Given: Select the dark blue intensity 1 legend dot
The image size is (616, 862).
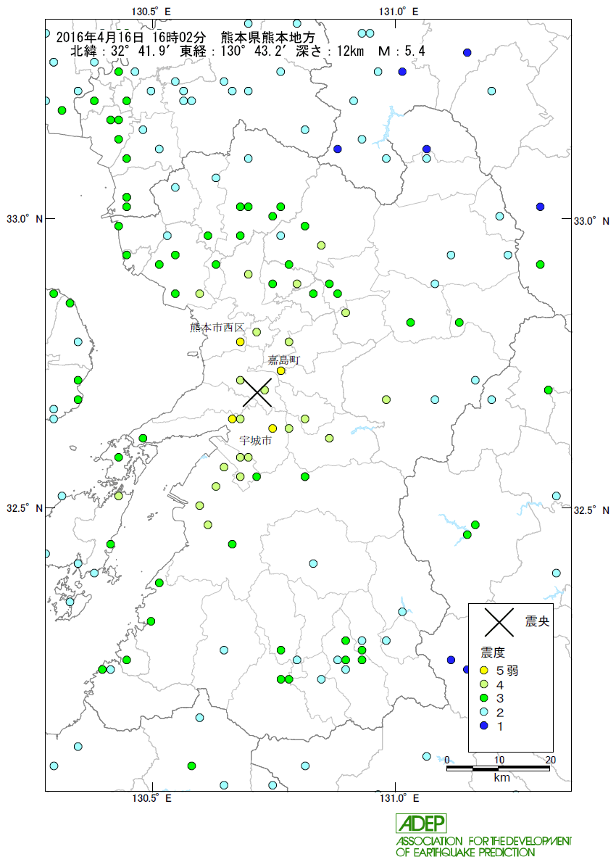Looking at the screenshot, I should coord(483,726).
